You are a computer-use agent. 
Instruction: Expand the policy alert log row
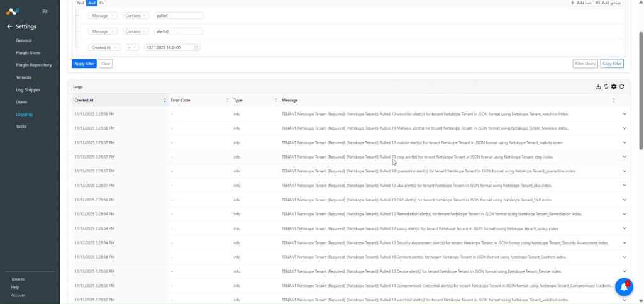click(x=625, y=228)
